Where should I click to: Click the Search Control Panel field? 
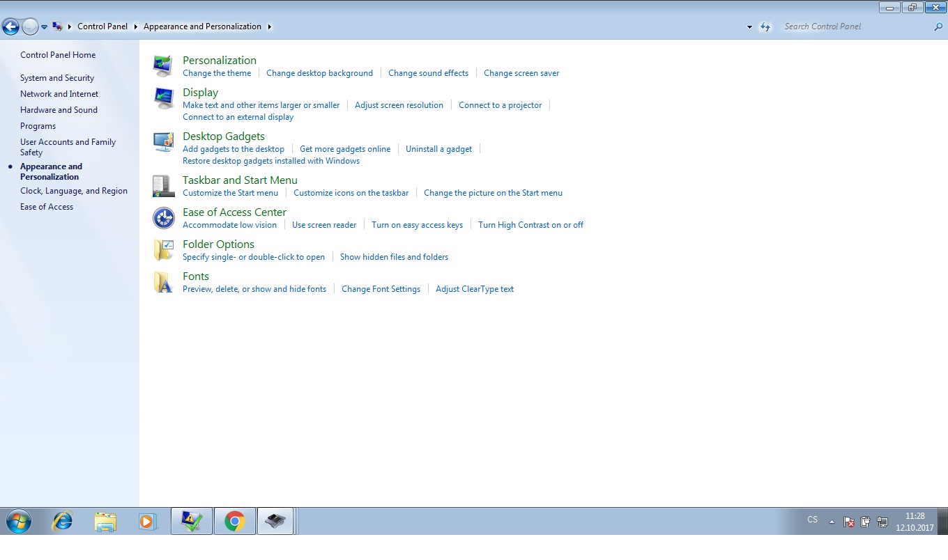(856, 26)
